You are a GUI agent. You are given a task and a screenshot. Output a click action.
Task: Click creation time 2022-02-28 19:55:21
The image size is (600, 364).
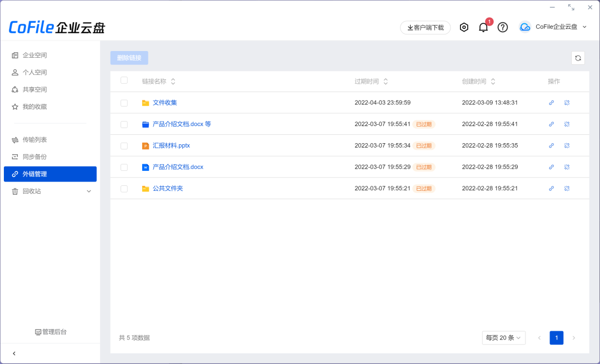tap(490, 188)
